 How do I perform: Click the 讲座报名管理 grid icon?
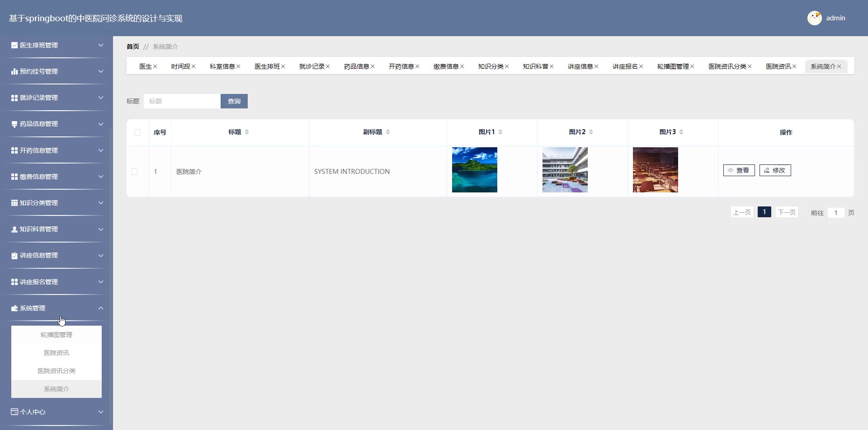point(14,282)
